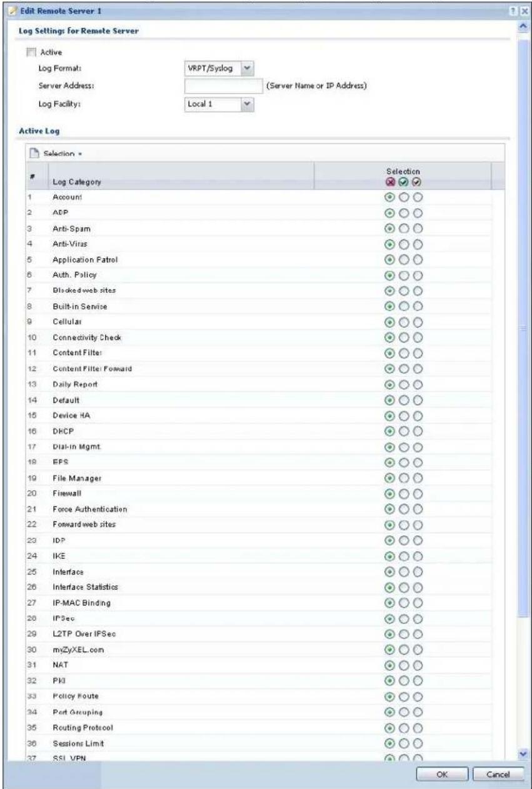Viewport: 532px width, 789px height.
Task: Click the rightmost enable-debug-logs header icon
Action: [x=416, y=183]
